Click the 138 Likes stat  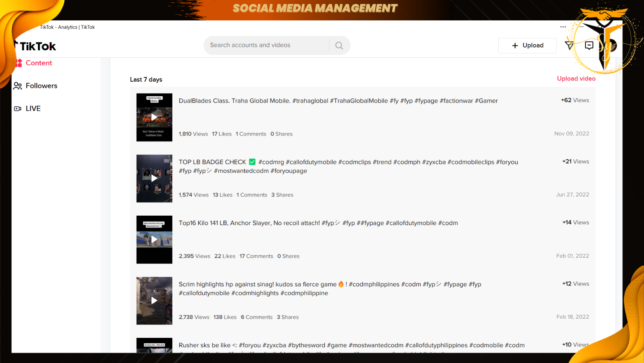225,317
